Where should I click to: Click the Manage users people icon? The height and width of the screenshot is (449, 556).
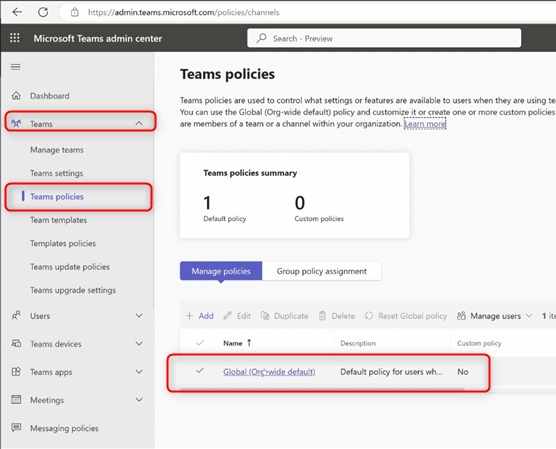click(461, 315)
